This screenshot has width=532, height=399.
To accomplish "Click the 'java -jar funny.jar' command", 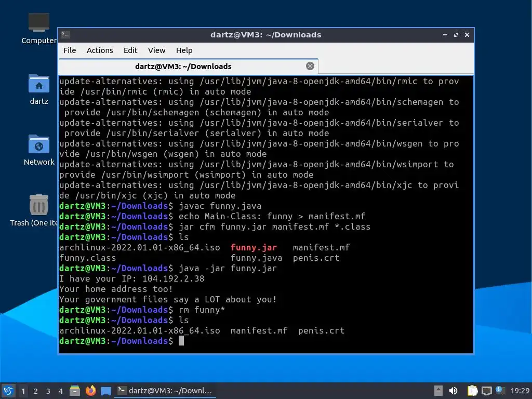I will (x=228, y=269).
